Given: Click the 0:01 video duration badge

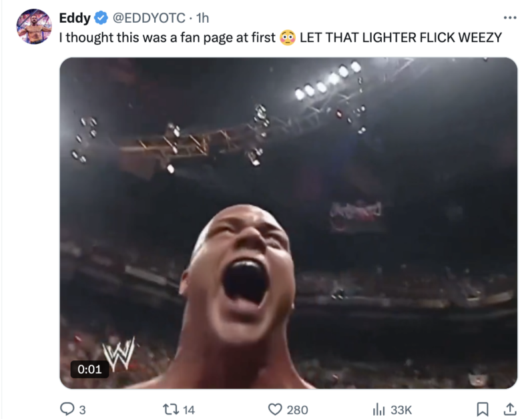Looking at the screenshot, I should tap(89, 369).
